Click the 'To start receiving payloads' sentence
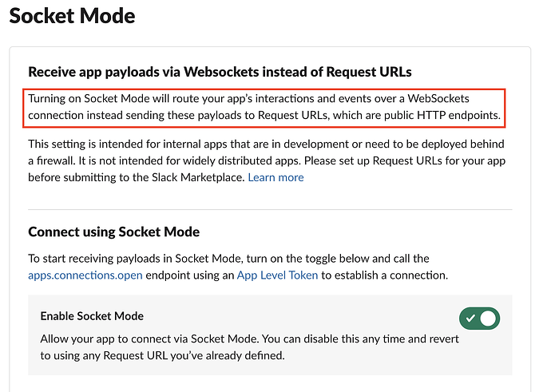The image size is (551, 392). (238, 267)
